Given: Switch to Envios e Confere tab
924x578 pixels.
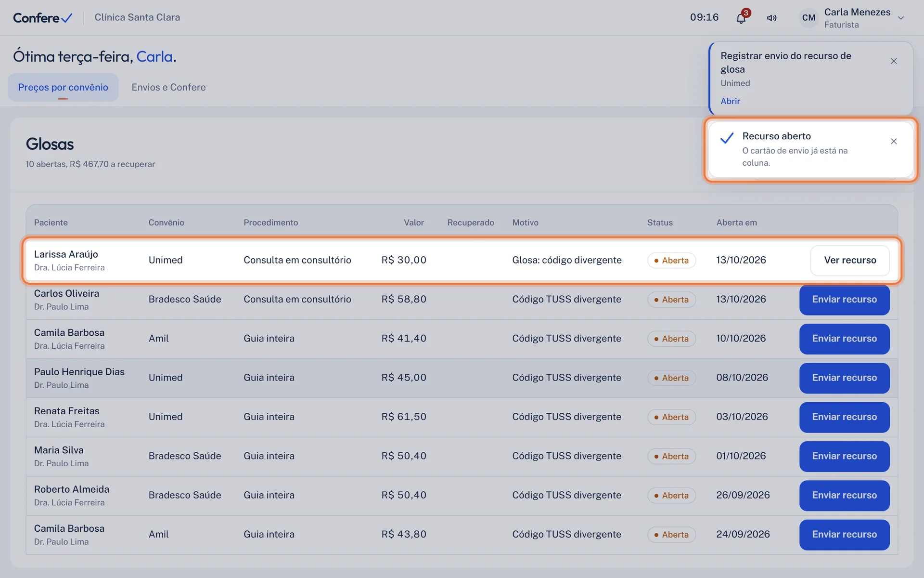Looking at the screenshot, I should tap(168, 87).
